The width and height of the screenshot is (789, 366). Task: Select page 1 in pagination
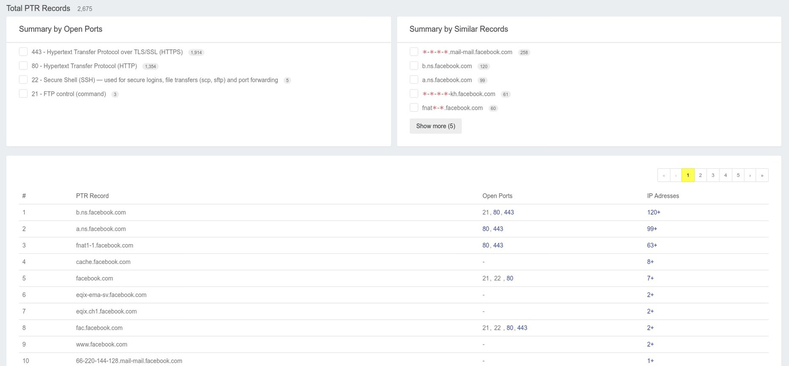tap(688, 175)
